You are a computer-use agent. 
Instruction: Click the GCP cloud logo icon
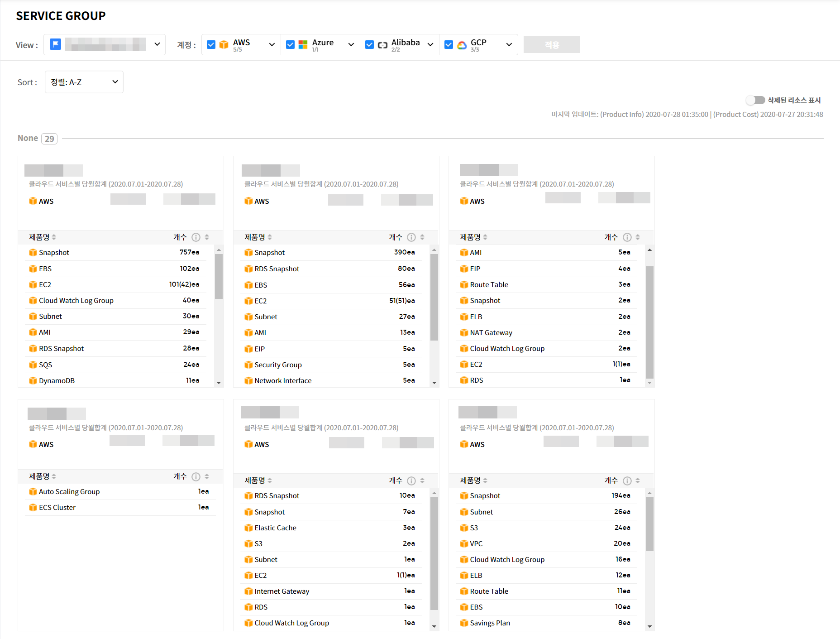click(462, 45)
